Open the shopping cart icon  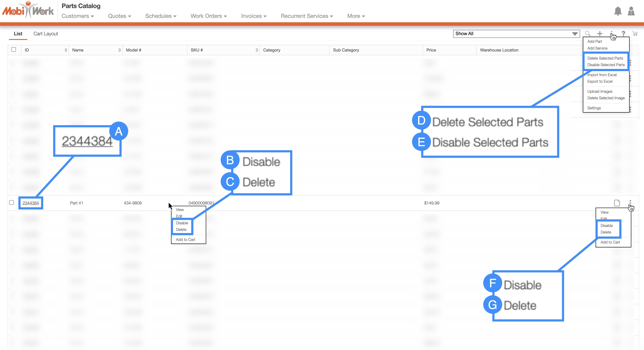[635, 33]
